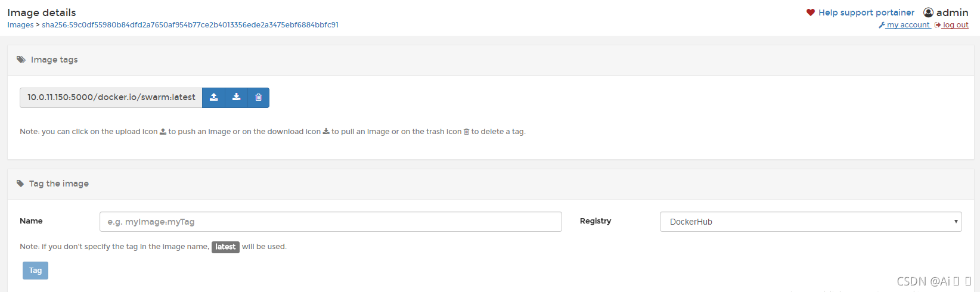Click the sha256 image ID breadcrumb text

(x=190, y=25)
